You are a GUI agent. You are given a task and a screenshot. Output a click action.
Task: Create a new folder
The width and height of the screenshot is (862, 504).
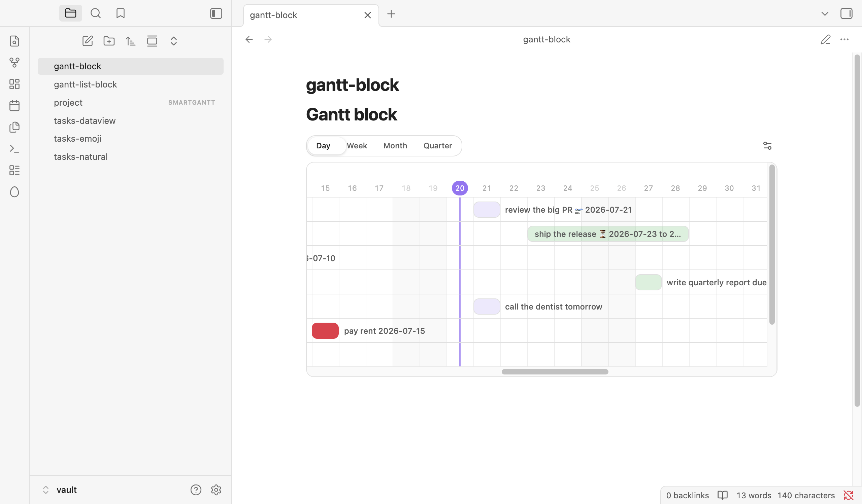point(109,41)
